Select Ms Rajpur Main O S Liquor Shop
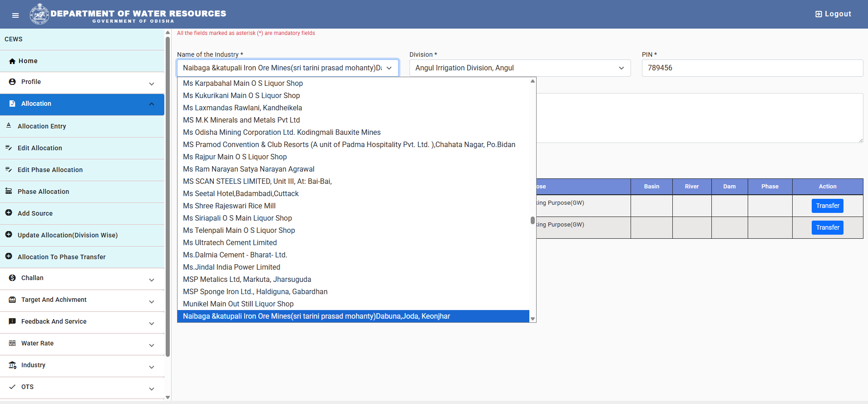868x404 pixels. [353, 157]
